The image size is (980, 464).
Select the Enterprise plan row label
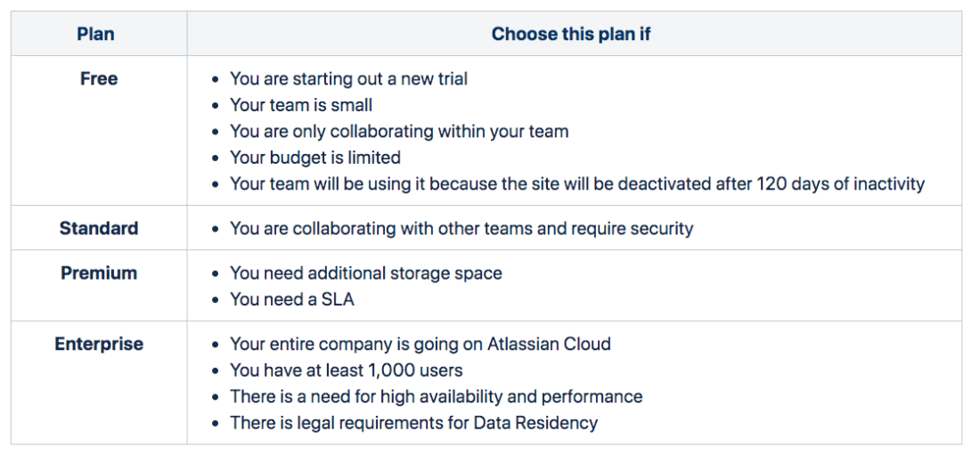[x=98, y=344]
